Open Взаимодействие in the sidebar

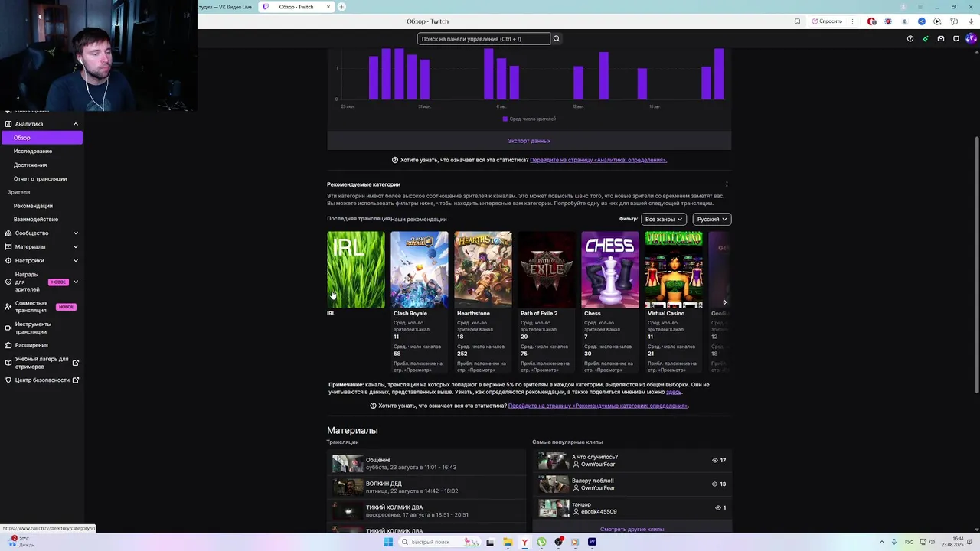(x=35, y=220)
